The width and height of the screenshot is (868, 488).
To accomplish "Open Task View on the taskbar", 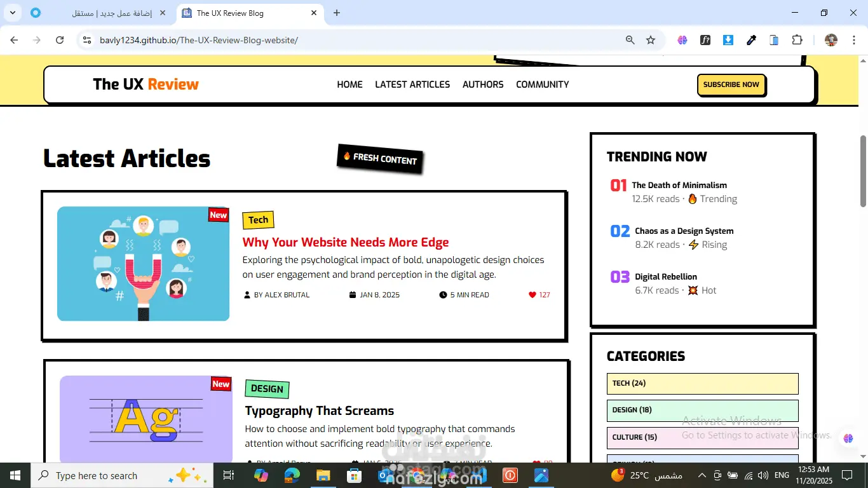I will click(x=229, y=475).
